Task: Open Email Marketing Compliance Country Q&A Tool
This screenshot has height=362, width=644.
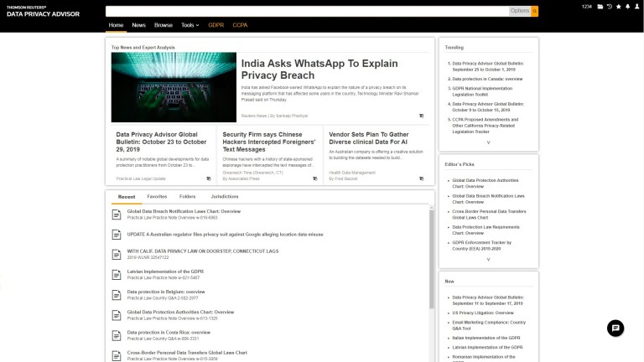Action: click(489, 325)
